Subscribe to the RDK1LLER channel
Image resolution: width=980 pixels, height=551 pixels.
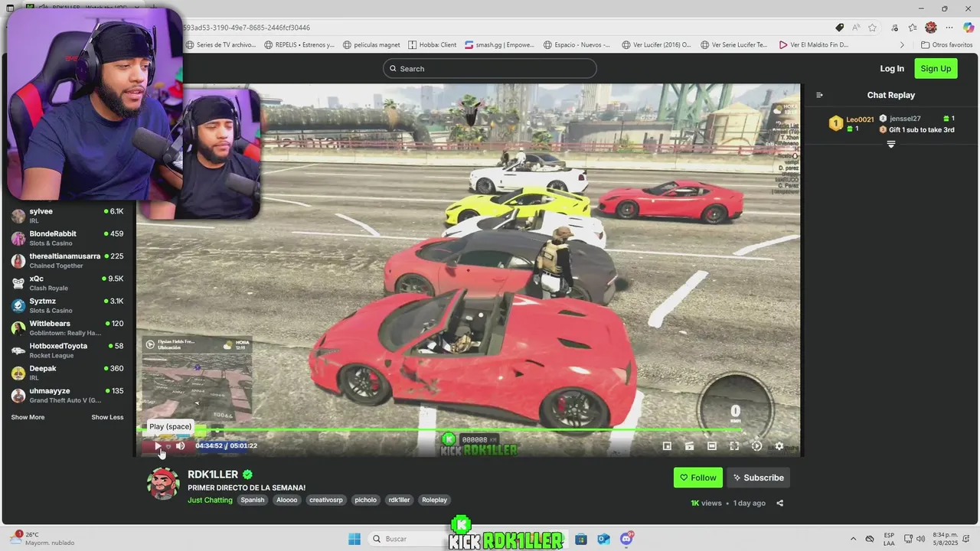click(x=758, y=478)
